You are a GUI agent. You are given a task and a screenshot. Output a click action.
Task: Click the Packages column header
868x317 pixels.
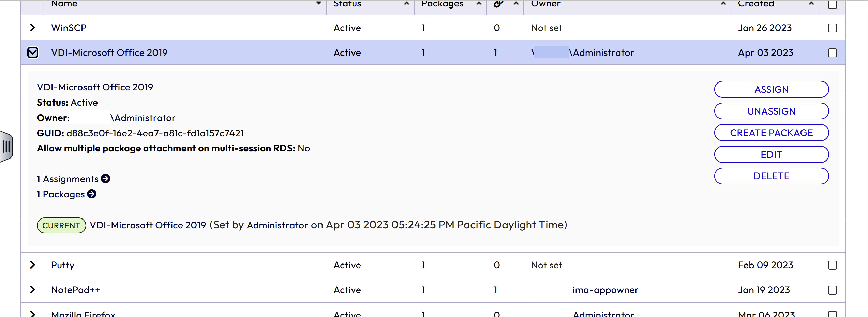tap(442, 4)
